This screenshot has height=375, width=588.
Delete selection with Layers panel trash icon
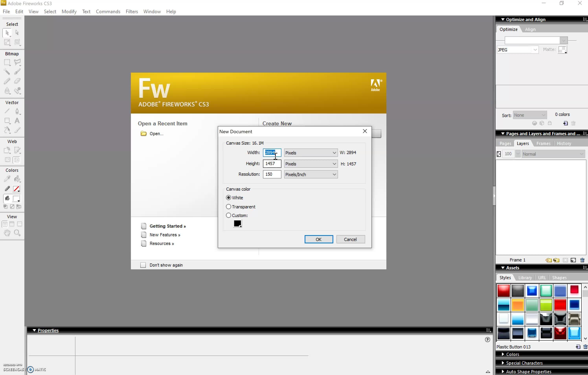(582, 260)
